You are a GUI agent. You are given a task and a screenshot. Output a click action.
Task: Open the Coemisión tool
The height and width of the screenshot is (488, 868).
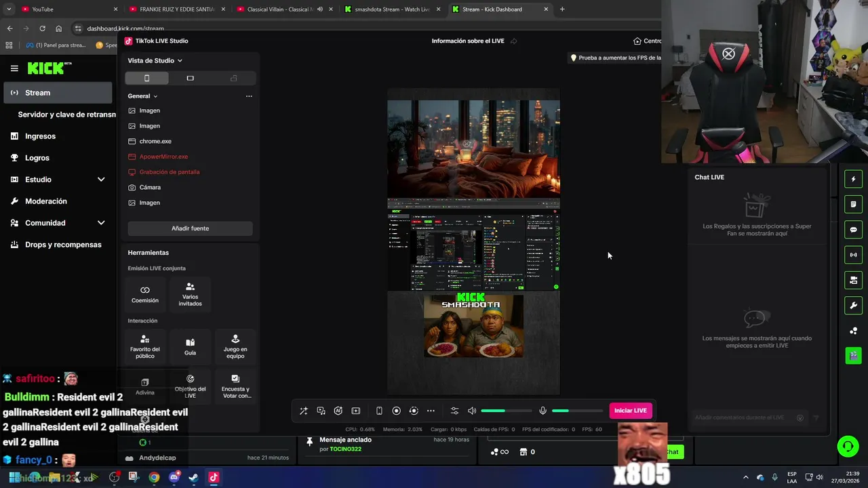(x=145, y=294)
